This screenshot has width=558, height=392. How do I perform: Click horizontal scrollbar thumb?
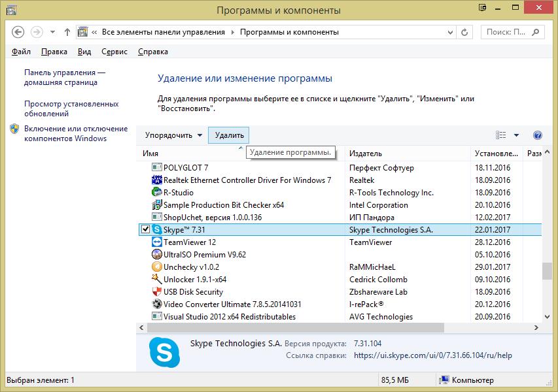tap(296, 328)
